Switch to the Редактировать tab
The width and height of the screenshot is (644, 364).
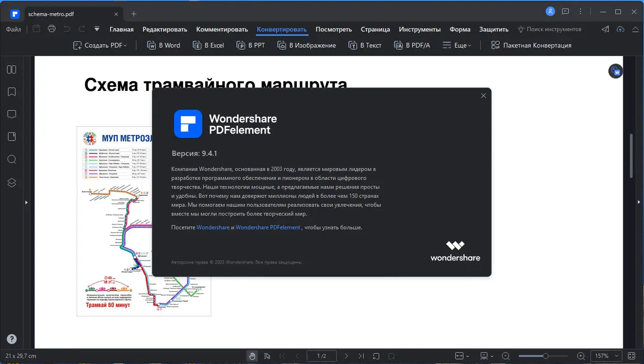point(165,29)
